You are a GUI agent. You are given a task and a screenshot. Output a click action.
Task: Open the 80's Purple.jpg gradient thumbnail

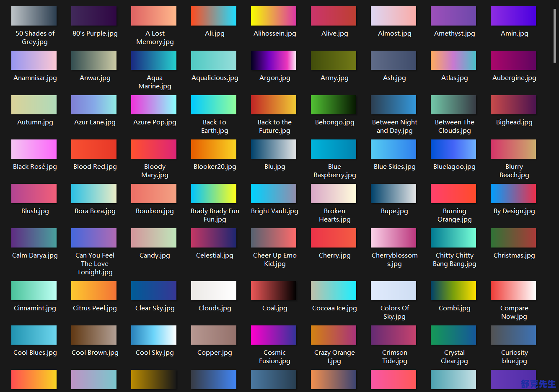coord(94,16)
